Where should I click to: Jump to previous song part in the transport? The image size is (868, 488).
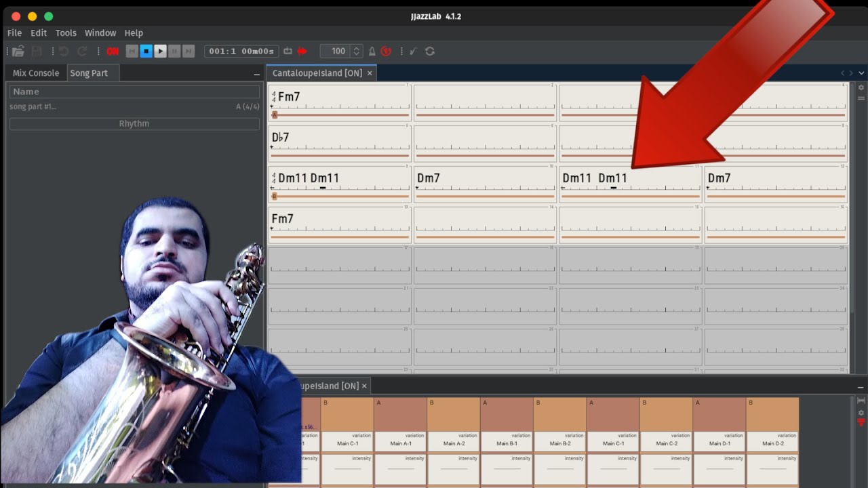[132, 51]
